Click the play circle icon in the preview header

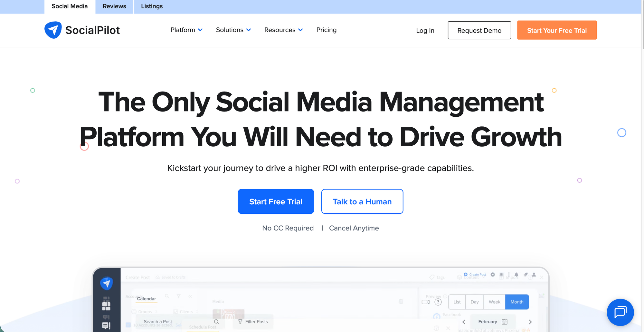493,275
